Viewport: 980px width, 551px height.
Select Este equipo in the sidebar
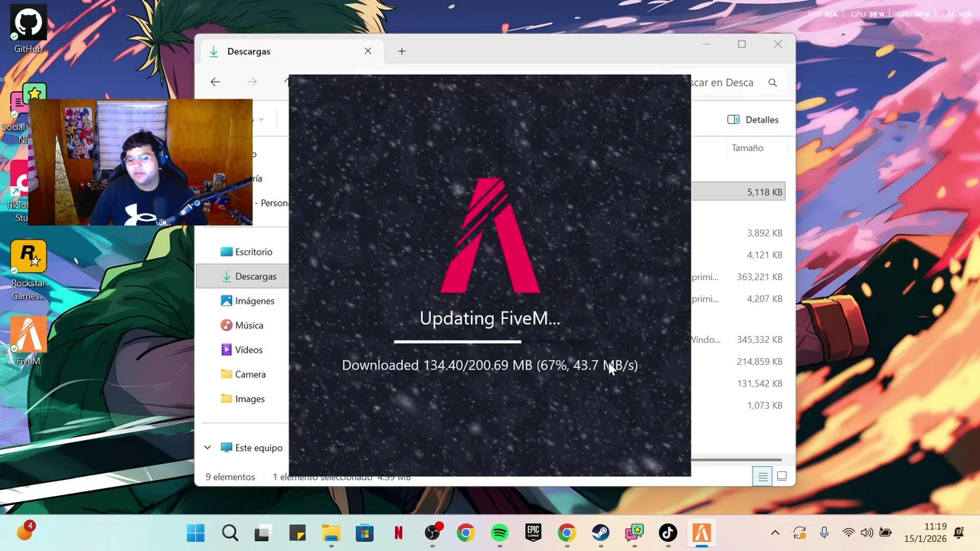pos(251,448)
